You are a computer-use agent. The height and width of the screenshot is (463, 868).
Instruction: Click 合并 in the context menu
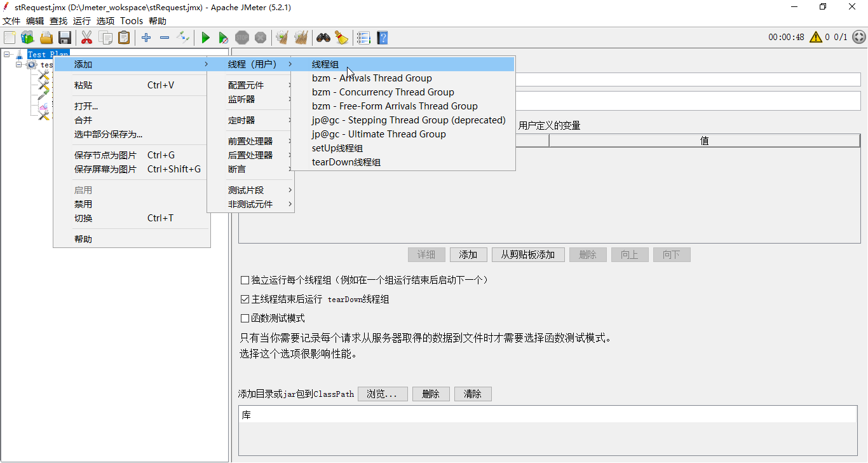click(x=132, y=120)
